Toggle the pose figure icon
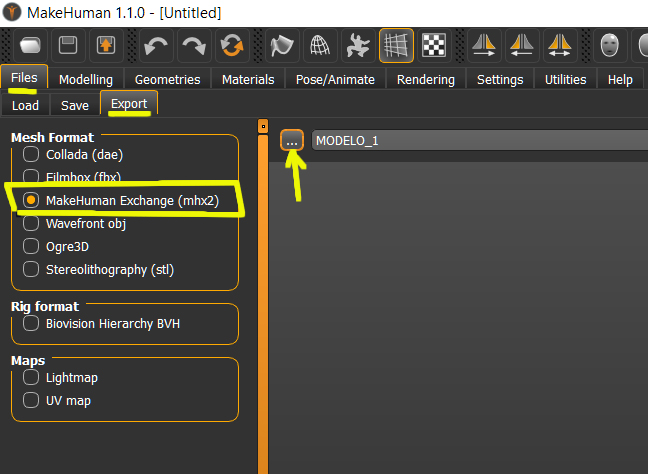The height and width of the screenshot is (474, 648). [358, 45]
